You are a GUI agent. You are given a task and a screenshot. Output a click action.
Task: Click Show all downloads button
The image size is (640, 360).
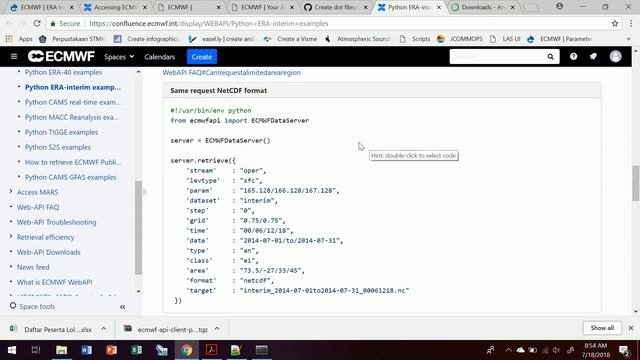point(602,328)
